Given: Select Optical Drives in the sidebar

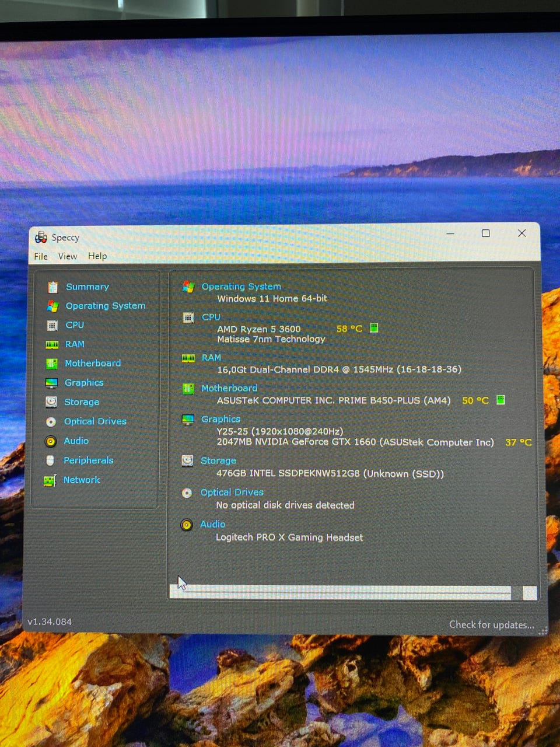Looking at the screenshot, I should [95, 421].
